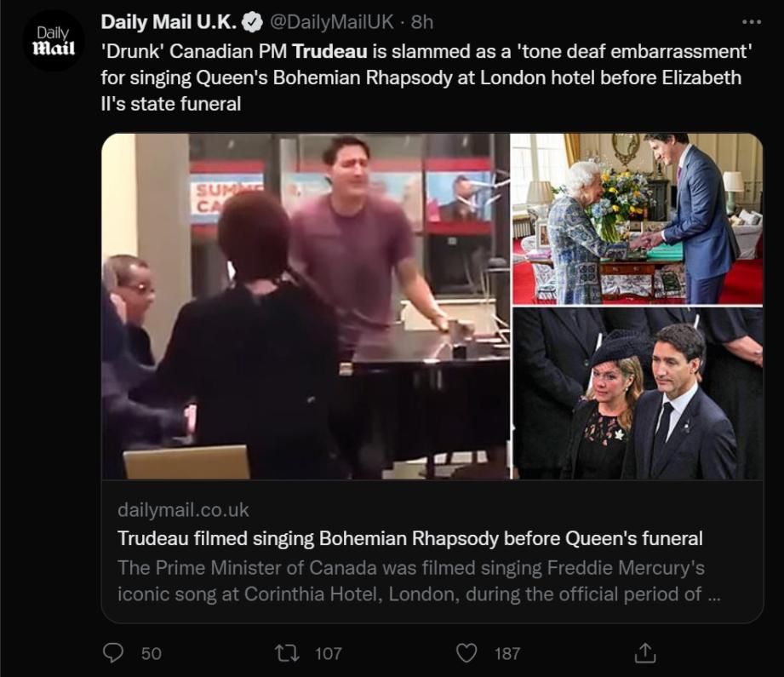Click the retweet count of 107

click(328, 653)
